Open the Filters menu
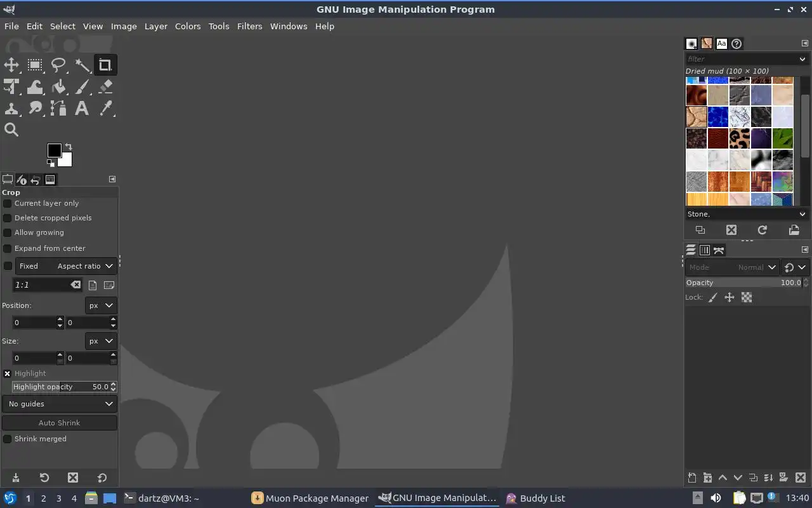The height and width of the screenshot is (508, 812). pyautogui.click(x=249, y=26)
